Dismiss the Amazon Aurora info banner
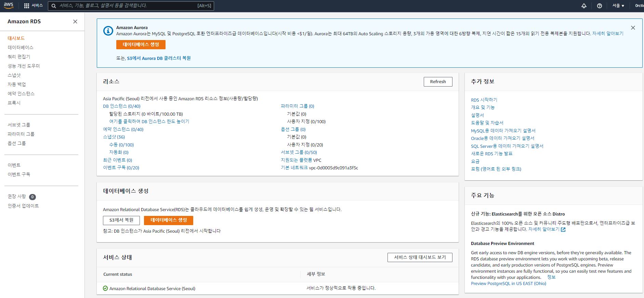The height and width of the screenshot is (298, 644). coord(633,28)
